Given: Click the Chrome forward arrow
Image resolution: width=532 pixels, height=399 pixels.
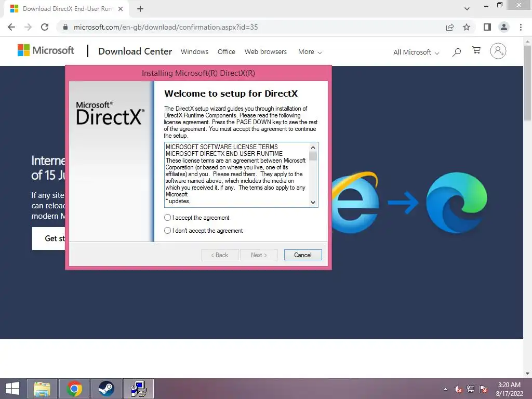Looking at the screenshot, I should (28, 27).
